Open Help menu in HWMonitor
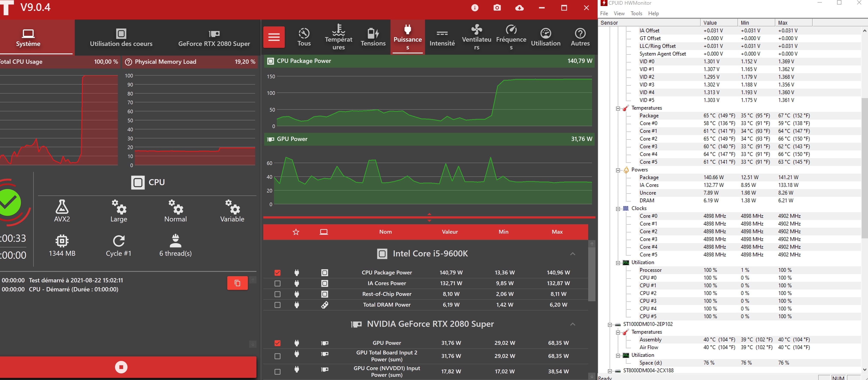This screenshot has width=868, height=380. tap(653, 14)
